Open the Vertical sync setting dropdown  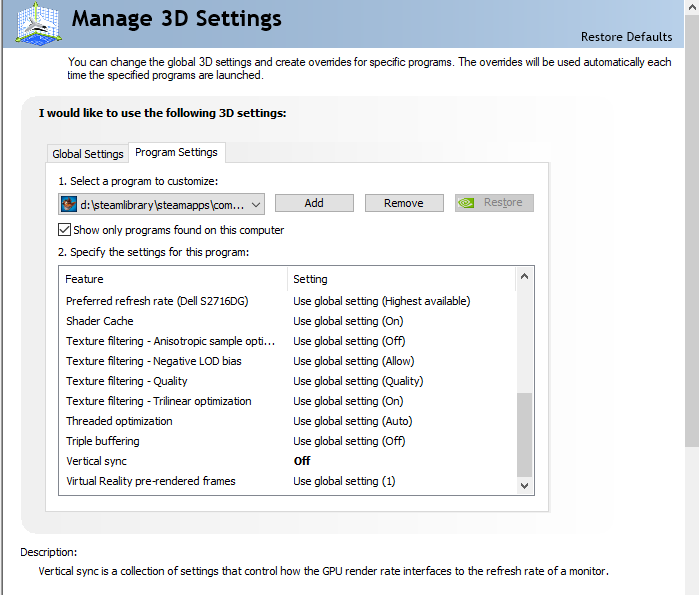pyautogui.click(x=400, y=461)
